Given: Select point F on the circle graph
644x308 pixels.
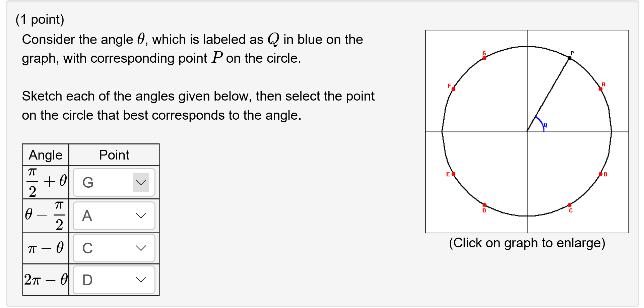Looking at the screenshot, I should 453,89.
